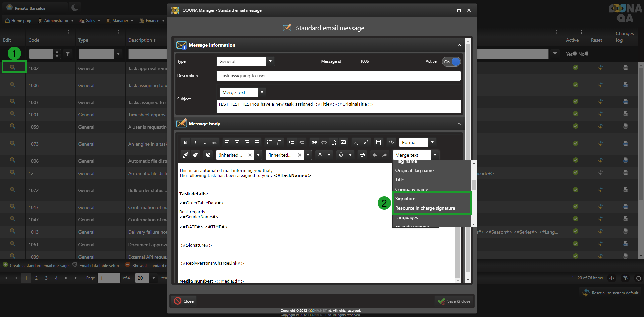Screen dimensions: 644x317
Task: Select the Yes radio in Active filter
Action: tap(575, 54)
